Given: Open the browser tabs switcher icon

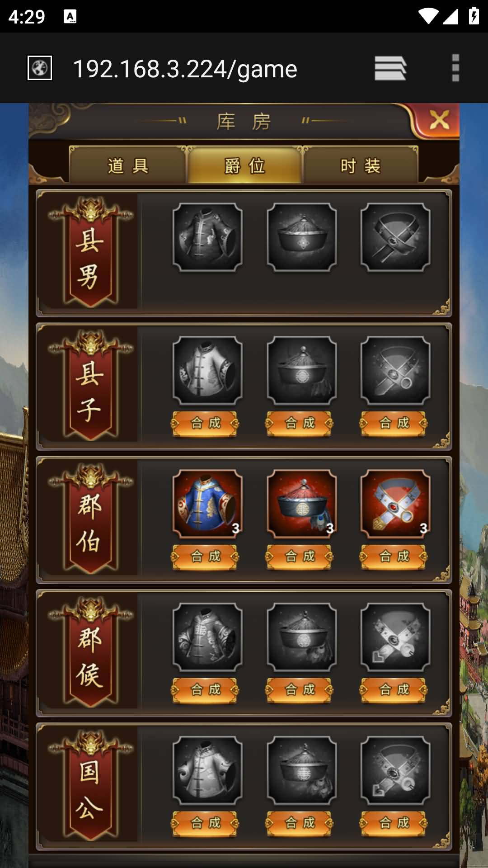Looking at the screenshot, I should (x=390, y=68).
